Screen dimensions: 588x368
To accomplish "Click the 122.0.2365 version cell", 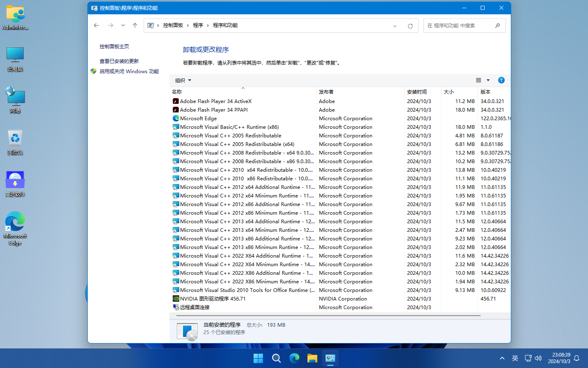I will pos(496,119).
